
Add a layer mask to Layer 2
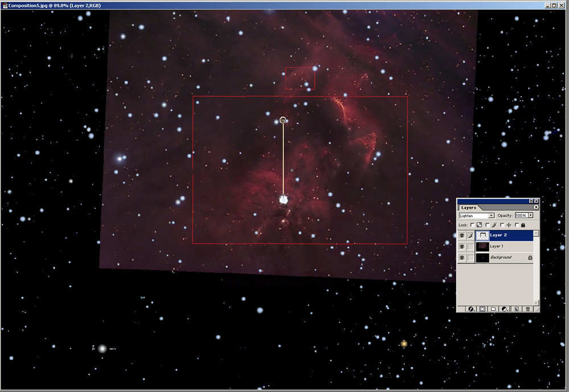(x=483, y=309)
